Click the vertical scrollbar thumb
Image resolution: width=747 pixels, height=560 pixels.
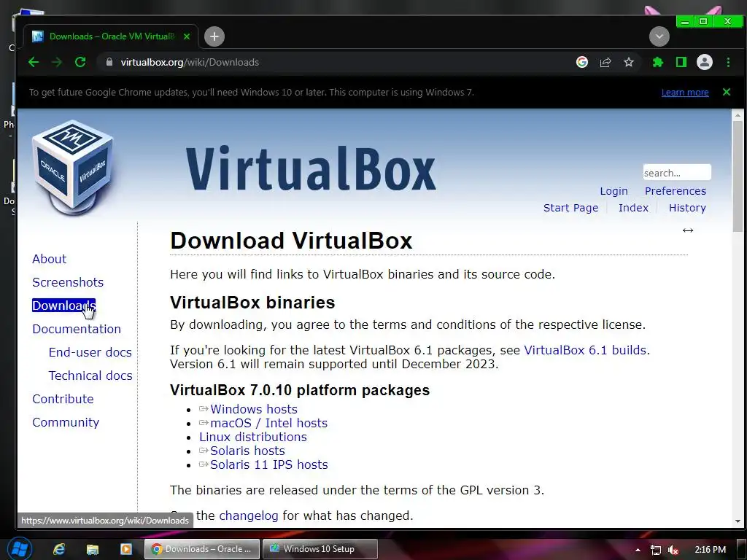click(x=738, y=176)
